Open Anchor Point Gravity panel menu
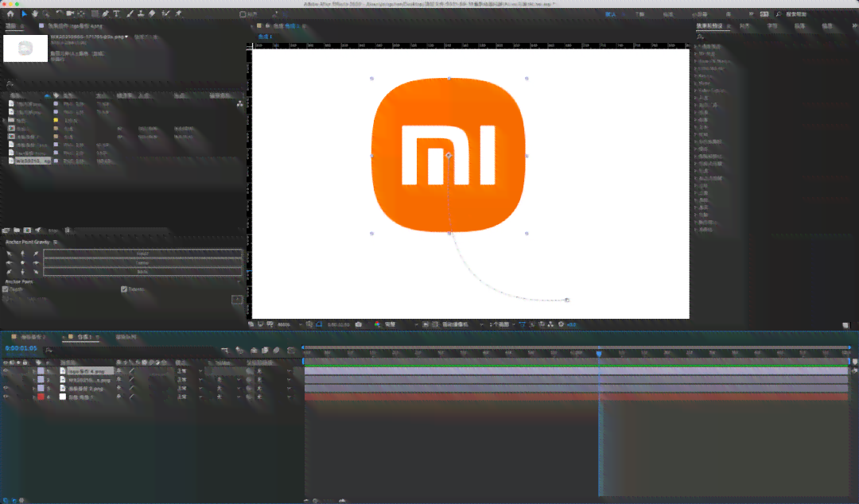Image resolution: width=859 pixels, height=504 pixels. pyautogui.click(x=56, y=242)
